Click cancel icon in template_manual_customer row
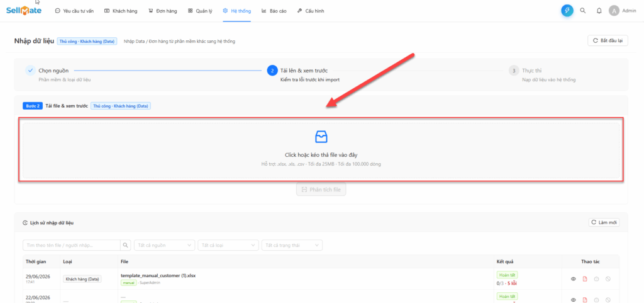Screen dimensions: 644x303 coord(608,279)
